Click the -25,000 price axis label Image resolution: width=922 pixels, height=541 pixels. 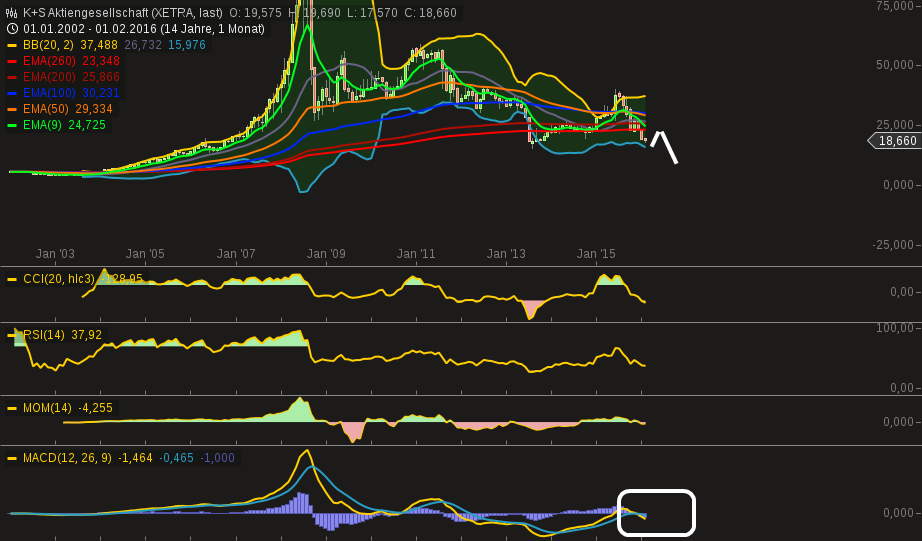point(893,245)
